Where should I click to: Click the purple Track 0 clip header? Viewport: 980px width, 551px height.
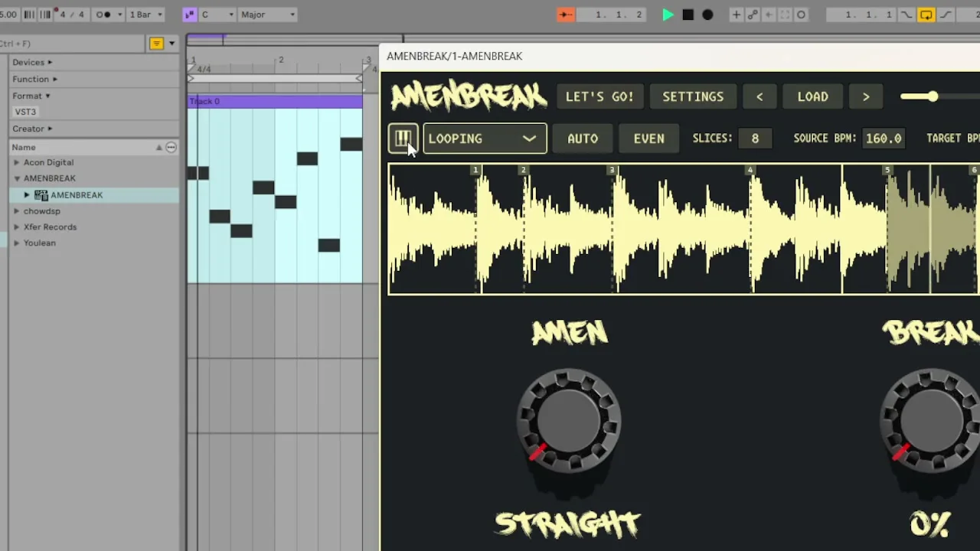[275, 101]
